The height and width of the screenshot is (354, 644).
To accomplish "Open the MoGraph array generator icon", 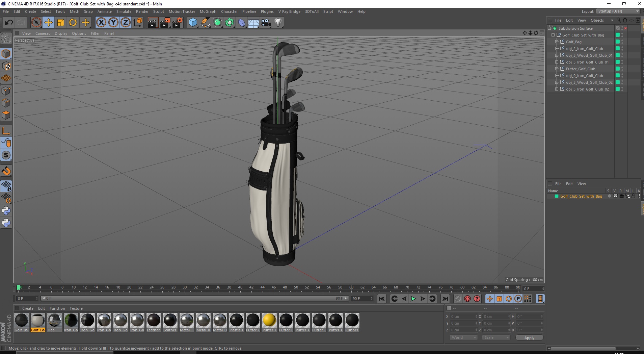I will [230, 23].
